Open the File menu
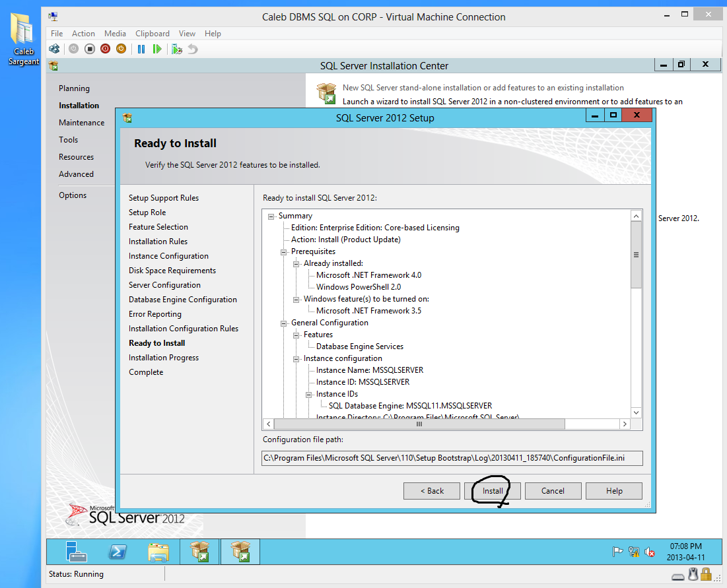The height and width of the screenshot is (588, 727). point(57,34)
